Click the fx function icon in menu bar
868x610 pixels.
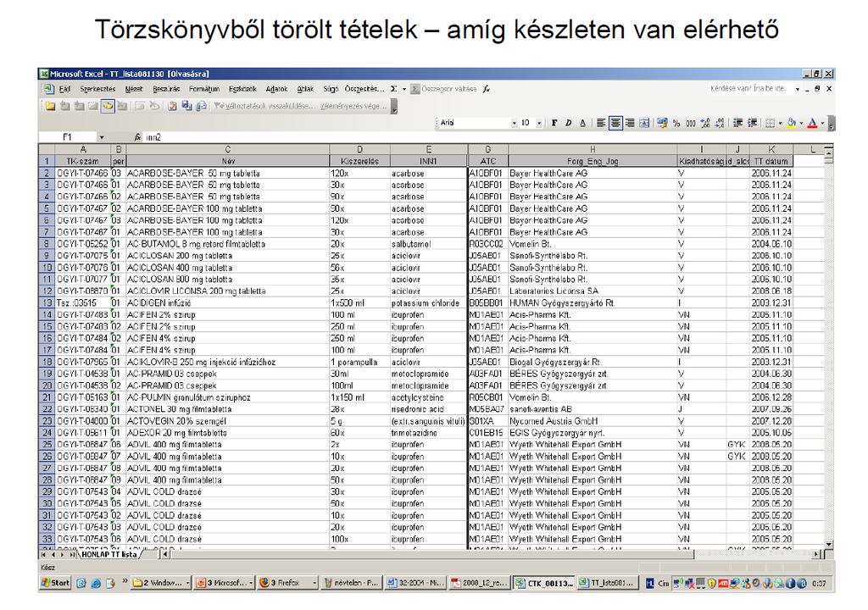pyautogui.click(x=486, y=89)
